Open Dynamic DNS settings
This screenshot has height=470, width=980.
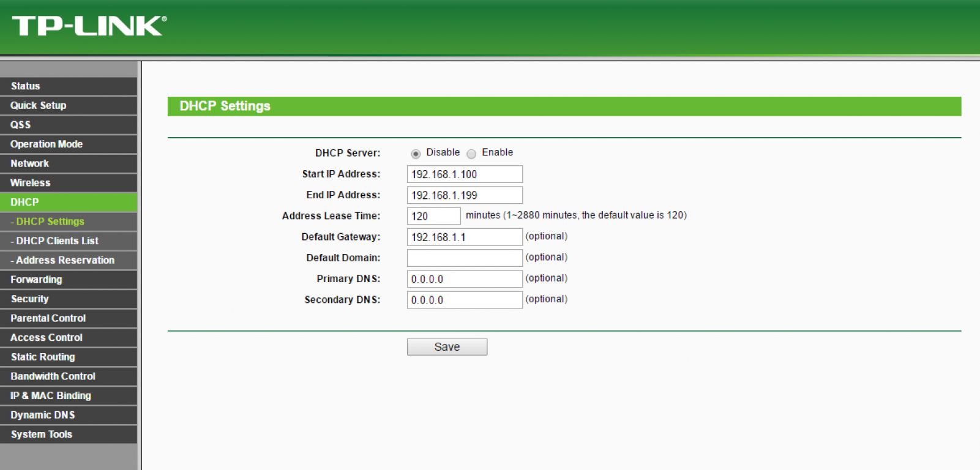(x=69, y=415)
